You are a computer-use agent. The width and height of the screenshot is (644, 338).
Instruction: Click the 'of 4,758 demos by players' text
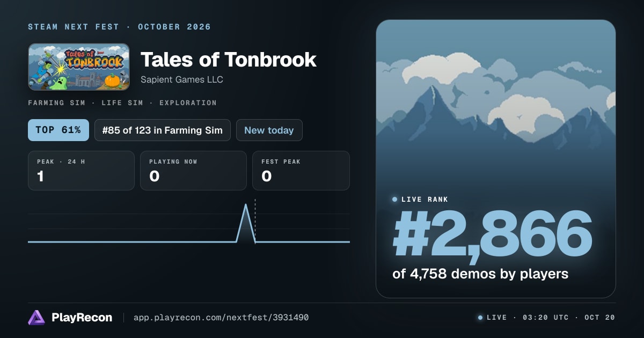click(x=480, y=274)
